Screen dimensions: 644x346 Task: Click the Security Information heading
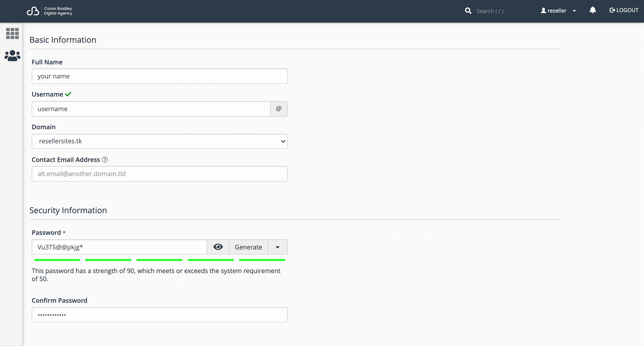point(68,210)
